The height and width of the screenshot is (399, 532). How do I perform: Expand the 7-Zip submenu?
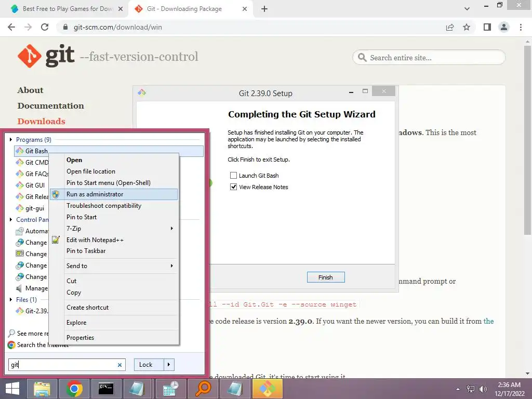(x=114, y=229)
